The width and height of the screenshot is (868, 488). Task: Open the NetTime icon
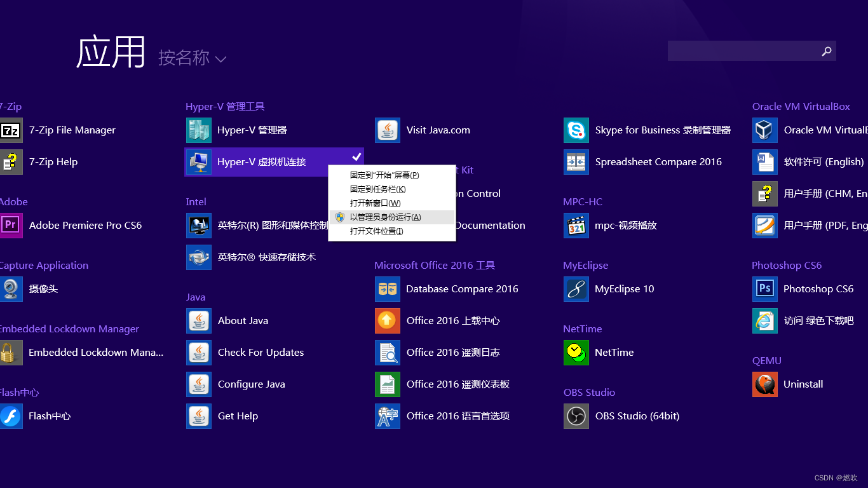576,353
